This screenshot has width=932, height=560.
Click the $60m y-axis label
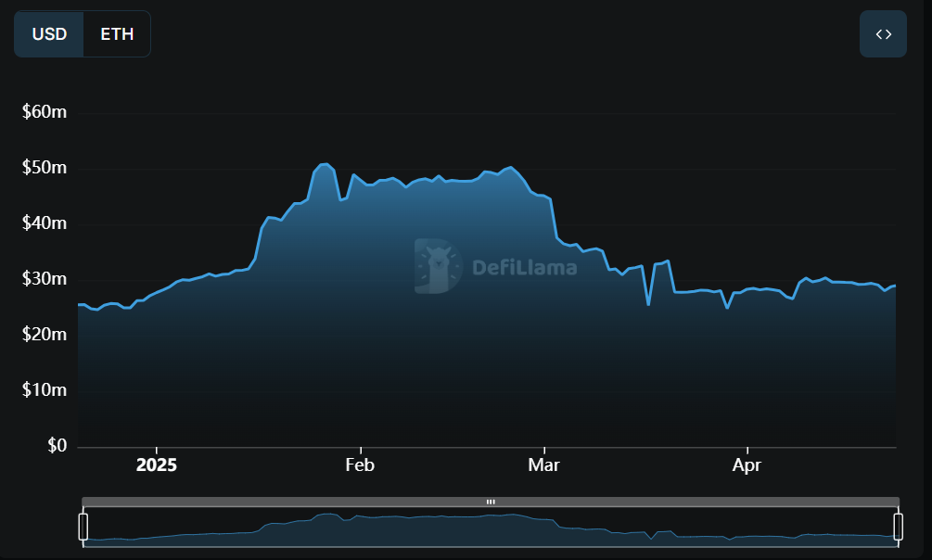click(45, 112)
